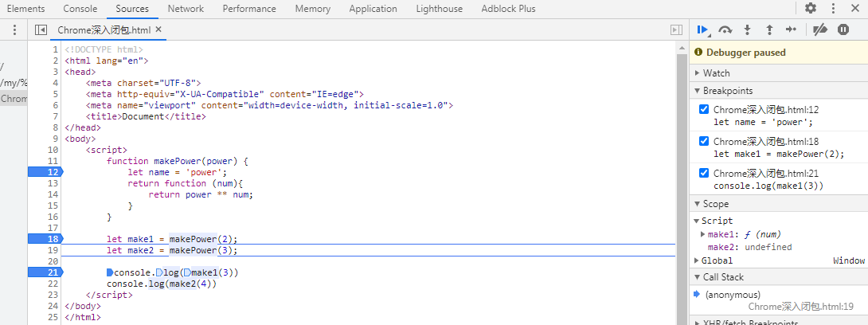868x325 pixels.
Task: Uncheck the breakpoint at line 18
Action: point(704,141)
